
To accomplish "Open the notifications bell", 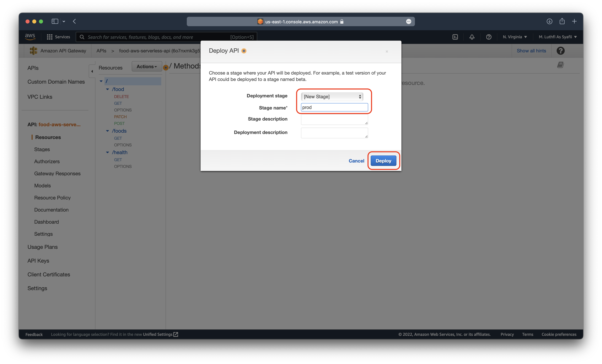I will (x=472, y=37).
